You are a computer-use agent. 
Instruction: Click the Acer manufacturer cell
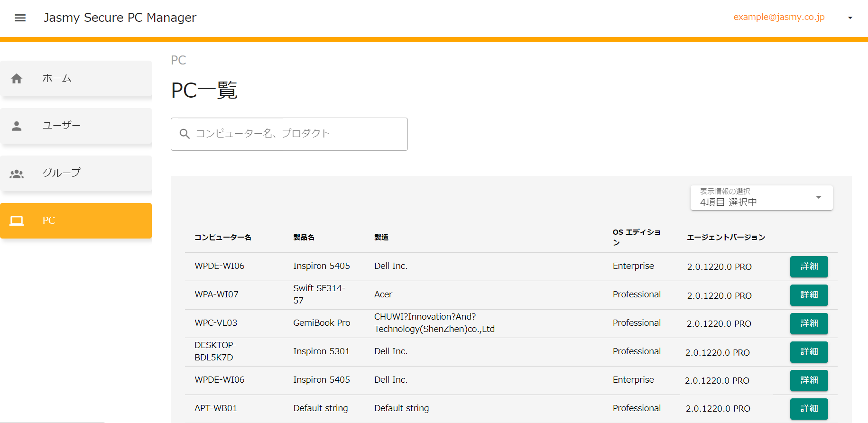383,294
